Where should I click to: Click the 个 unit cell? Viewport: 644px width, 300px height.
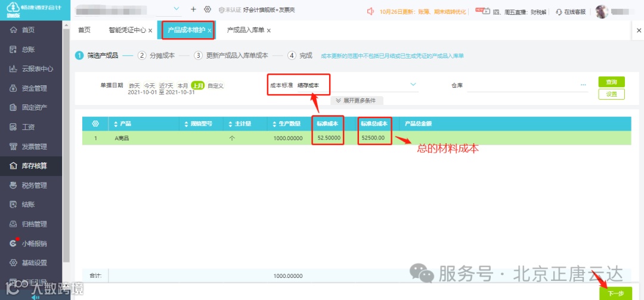(x=233, y=138)
